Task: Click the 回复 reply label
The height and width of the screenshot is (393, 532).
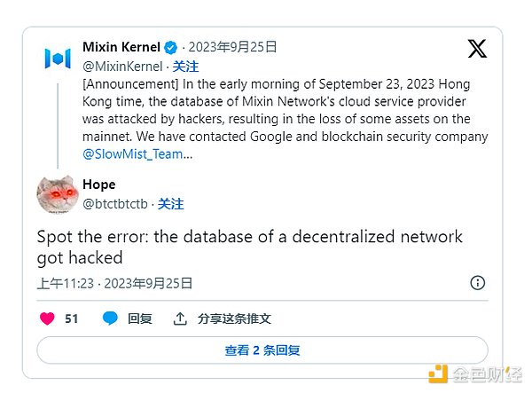Action: (x=140, y=318)
